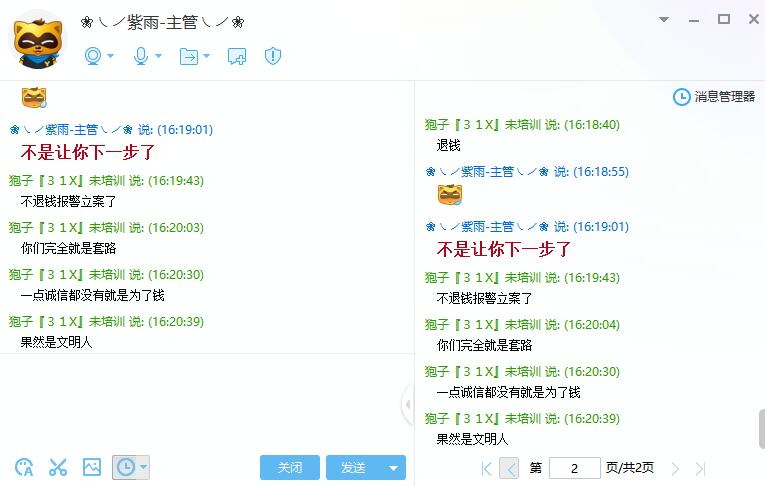Image resolution: width=765 pixels, height=486 pixels.
Task: Click the red 不是让你下一步了 message in history panel
Action: click(x=504, y=249)
